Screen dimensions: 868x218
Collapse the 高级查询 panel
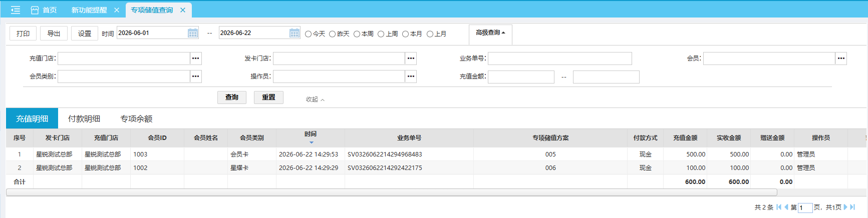pos(490,32)
